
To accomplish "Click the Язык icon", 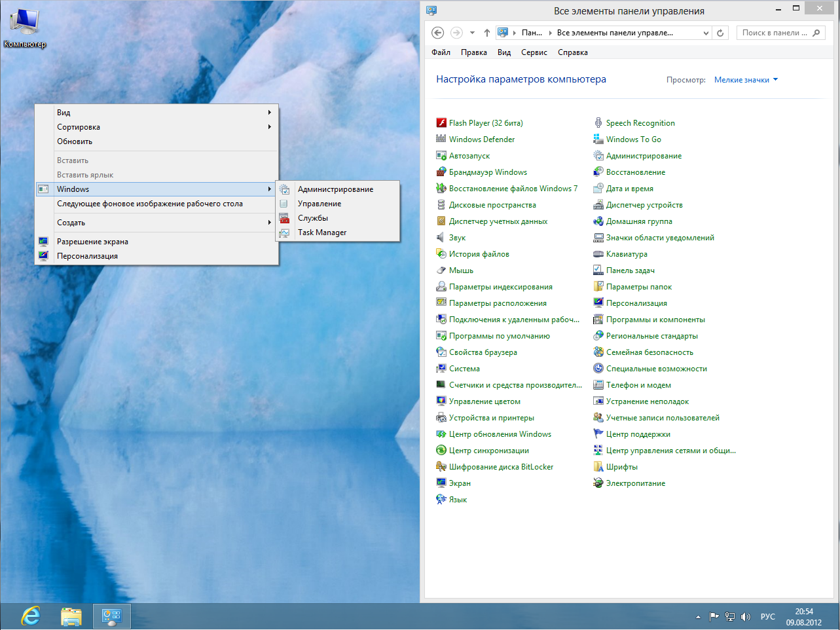I will [441, 500].
